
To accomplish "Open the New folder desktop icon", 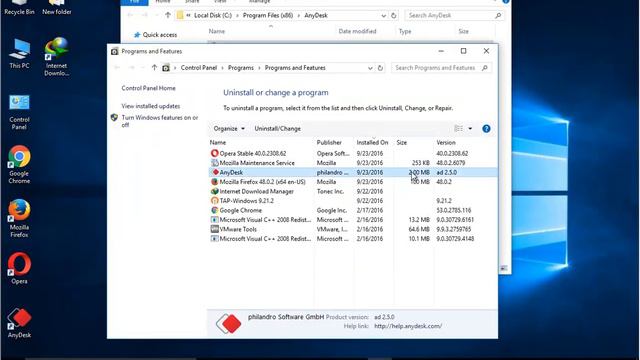I will coord(57,7).
